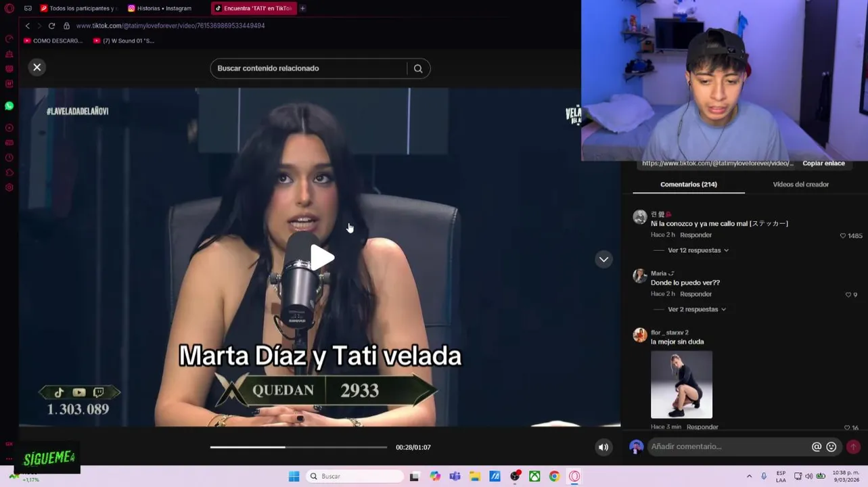868x487 pixels.
Task: Open Opera GX icon on the taskbar
Action: coord(574,476)
